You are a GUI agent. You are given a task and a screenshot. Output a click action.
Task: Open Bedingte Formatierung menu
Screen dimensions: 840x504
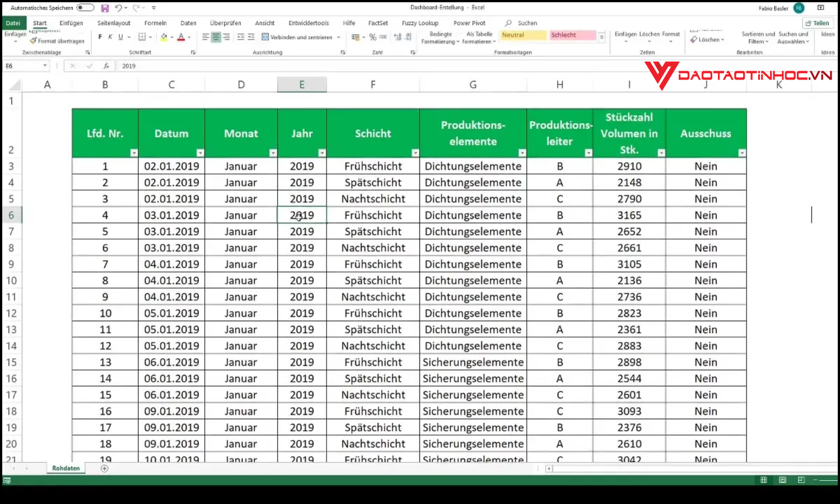[x=440, y=38]
